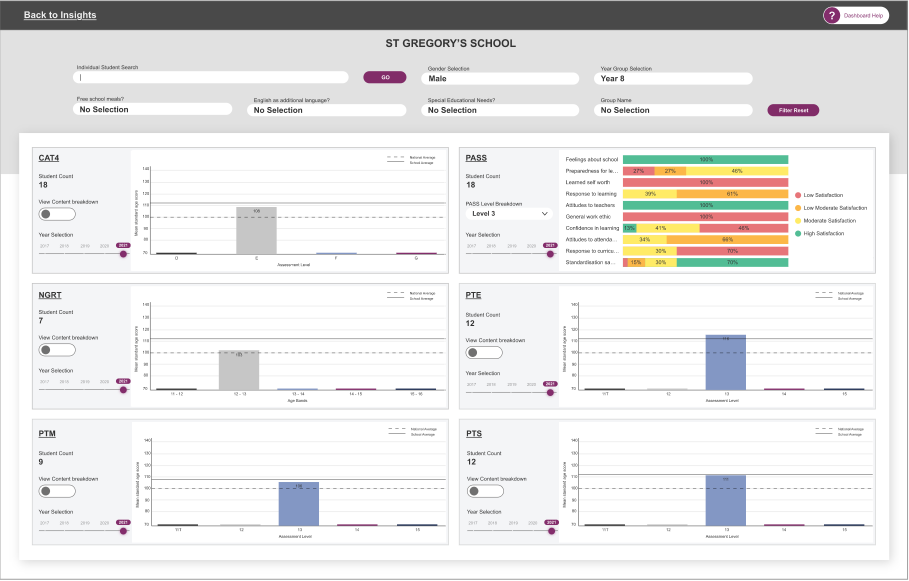Click the Filter Reset button
The image size is (909, 581).
pyautogui.click(x=794, y=110)
